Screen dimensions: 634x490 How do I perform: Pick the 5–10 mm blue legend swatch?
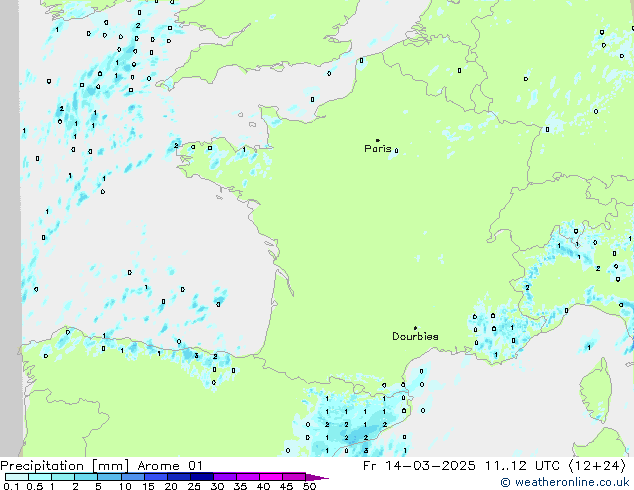coord(109,477)
